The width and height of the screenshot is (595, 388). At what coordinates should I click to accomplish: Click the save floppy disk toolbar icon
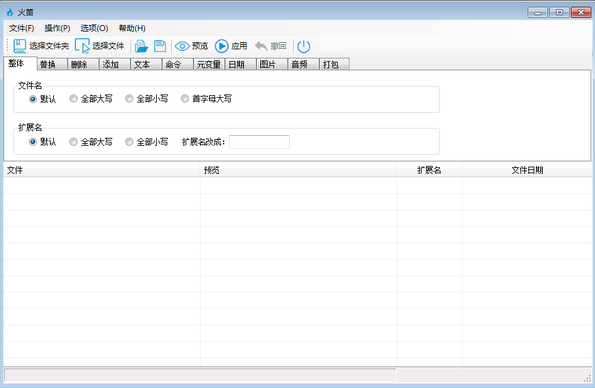[x=160, y=46]
